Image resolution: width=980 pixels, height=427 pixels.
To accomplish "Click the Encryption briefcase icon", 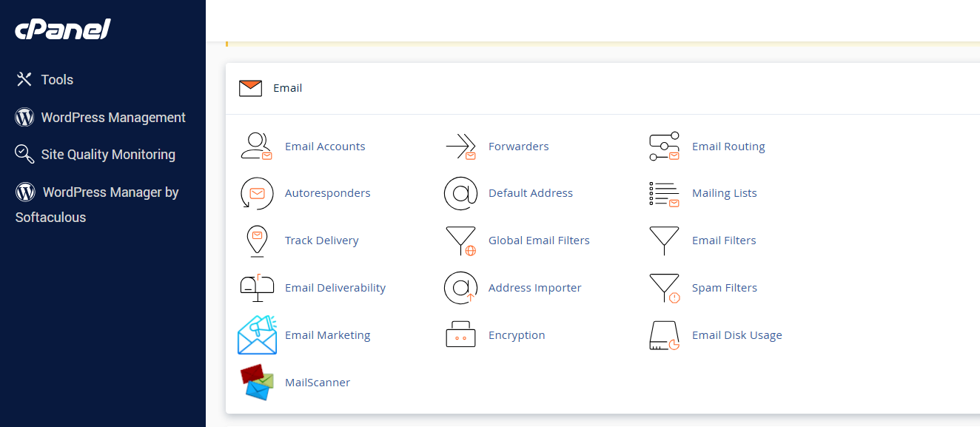I will point(461,334).
